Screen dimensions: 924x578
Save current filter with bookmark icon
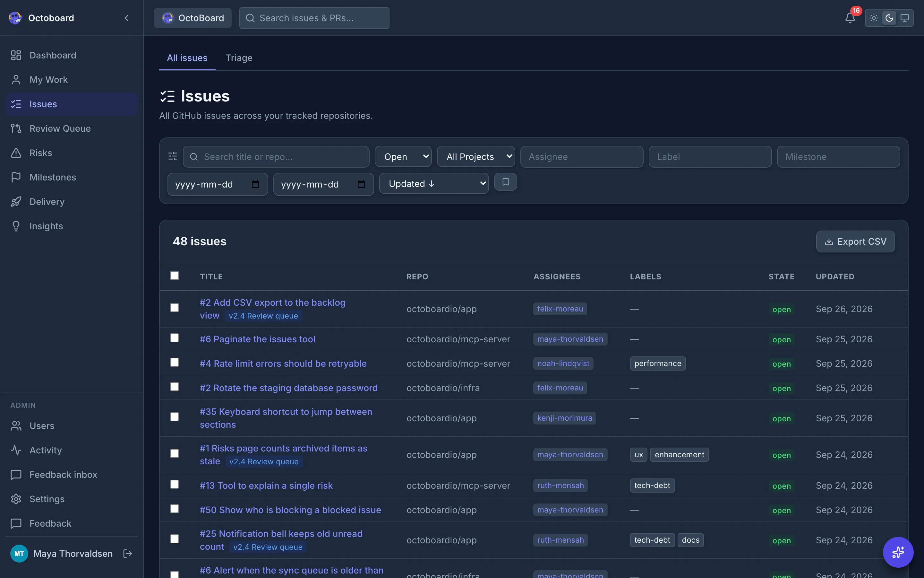pyautogui.click(x=505, y=182)
